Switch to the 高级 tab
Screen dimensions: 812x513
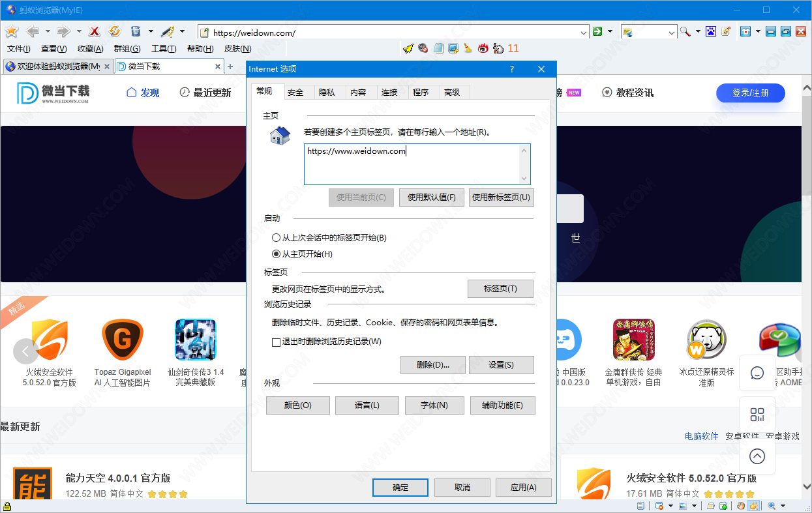[452, 93]
